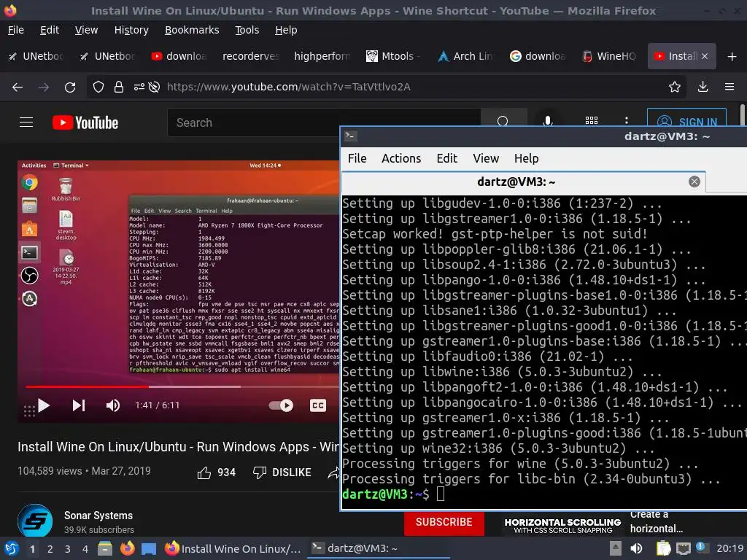Image resolution: width=747 pixels, height=560 pixels.
Task: Open Sonar Systems channel avatar
Action: pyautogui.click(x=35, y=521)
